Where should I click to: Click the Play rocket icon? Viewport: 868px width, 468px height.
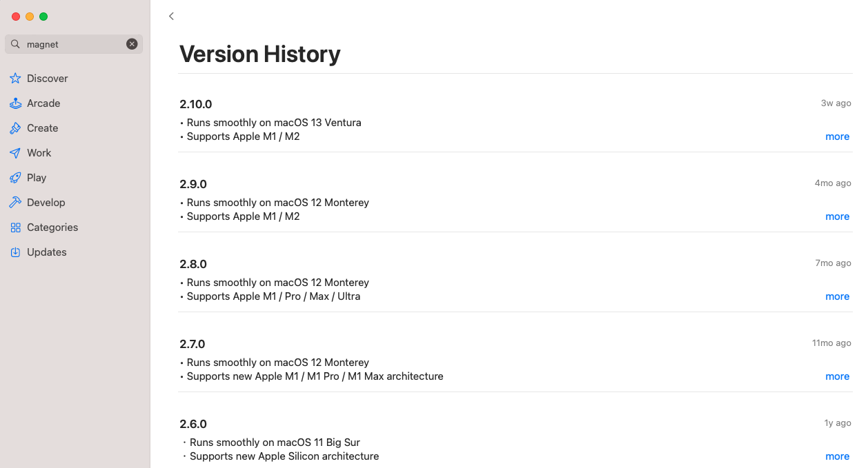click(15, 178)
